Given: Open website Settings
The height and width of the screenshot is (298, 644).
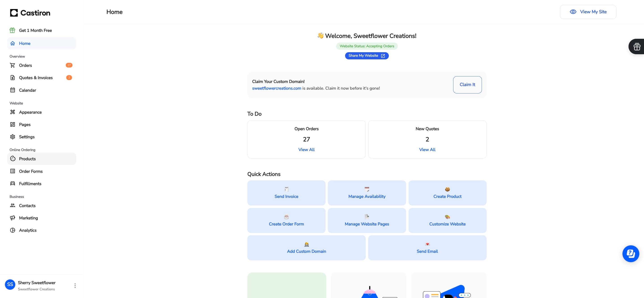Looking at the screenshot, I should [x=41, y=137].
